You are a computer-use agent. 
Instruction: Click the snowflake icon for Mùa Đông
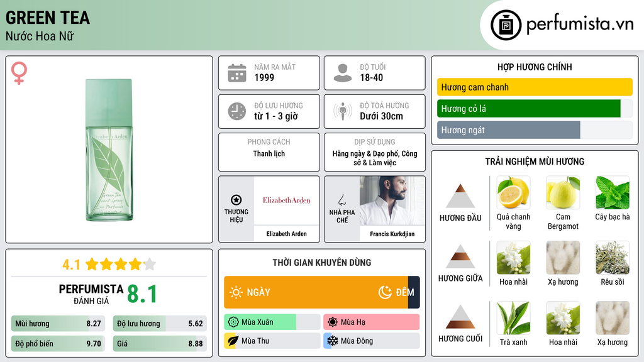coord(332,341)
